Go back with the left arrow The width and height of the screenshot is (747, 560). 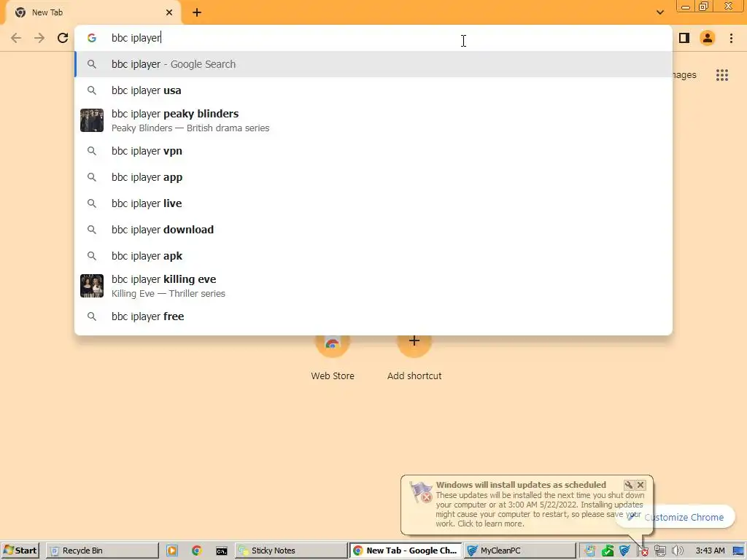point(16,38)
